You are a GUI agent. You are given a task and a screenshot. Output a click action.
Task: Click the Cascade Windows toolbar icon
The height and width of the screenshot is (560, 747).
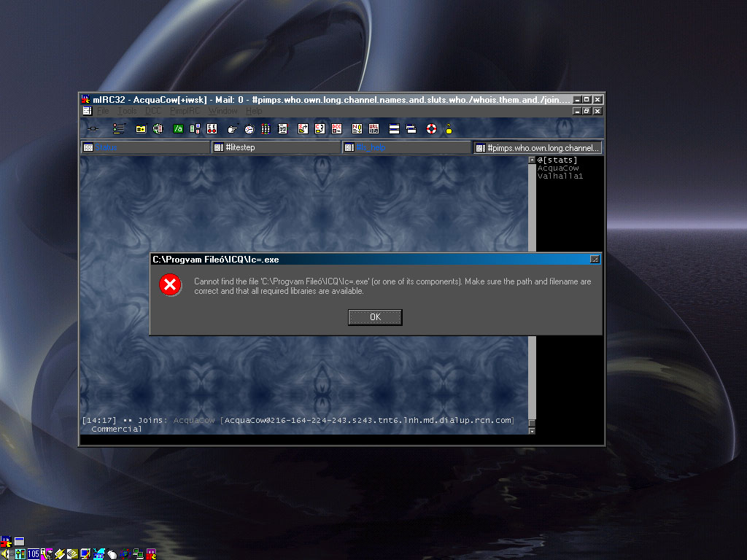411,128
